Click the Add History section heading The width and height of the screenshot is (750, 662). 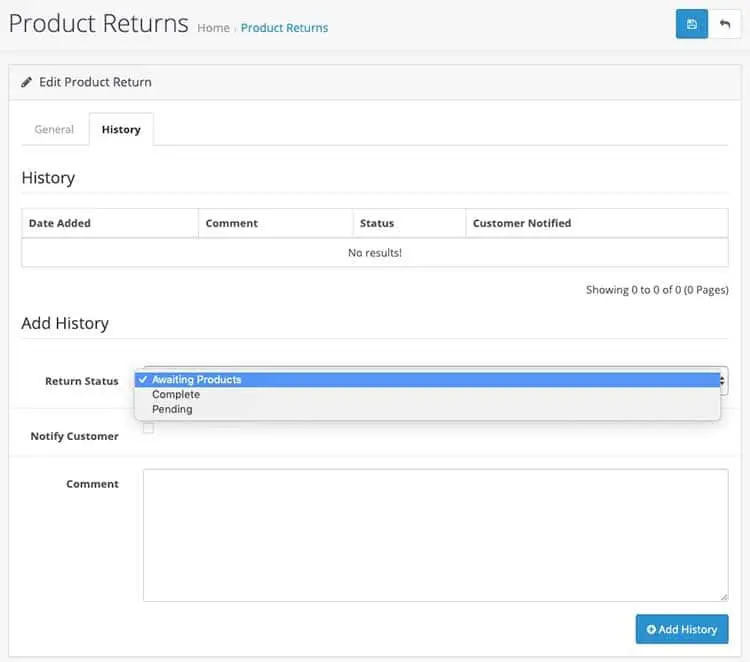pos(65,323)
